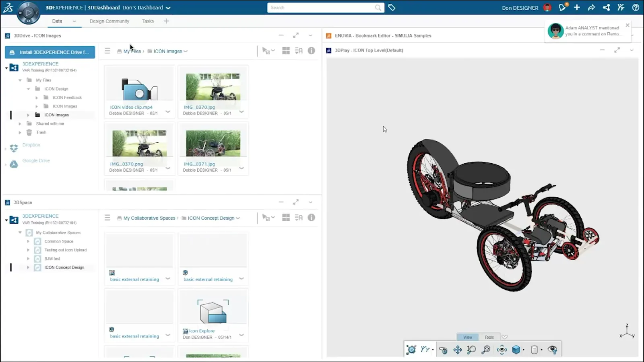Open ICON Images breadcrumb dropdown
644x362 pixels.
[186, 51]
